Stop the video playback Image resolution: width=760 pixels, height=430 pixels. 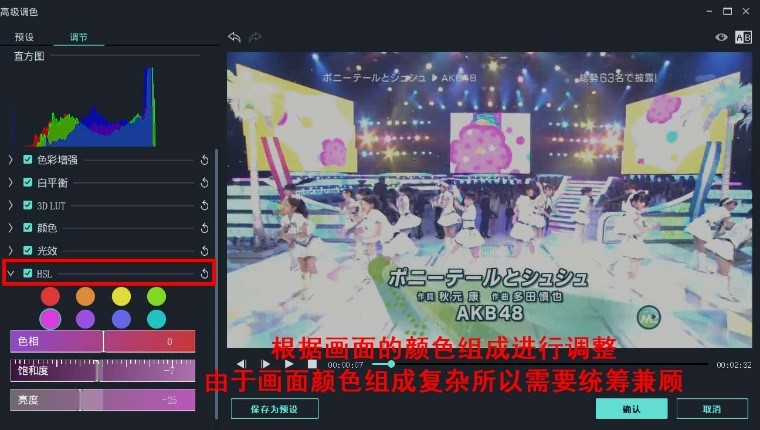[312, 364]
